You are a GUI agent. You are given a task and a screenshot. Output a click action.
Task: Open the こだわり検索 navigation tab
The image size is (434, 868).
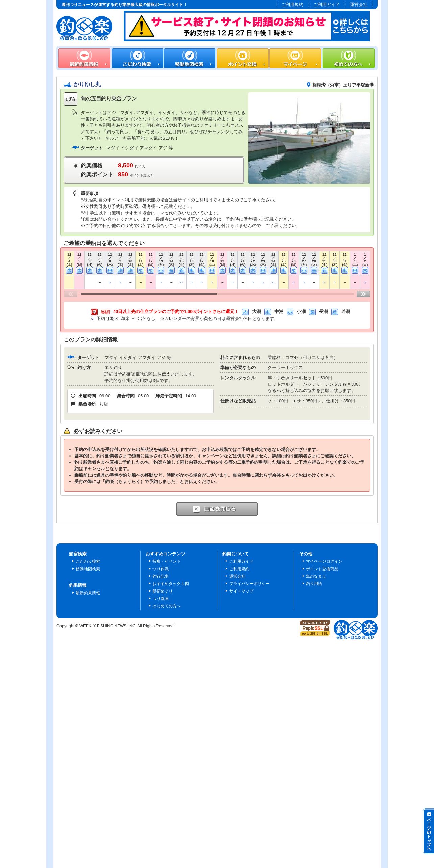[137, 58]
